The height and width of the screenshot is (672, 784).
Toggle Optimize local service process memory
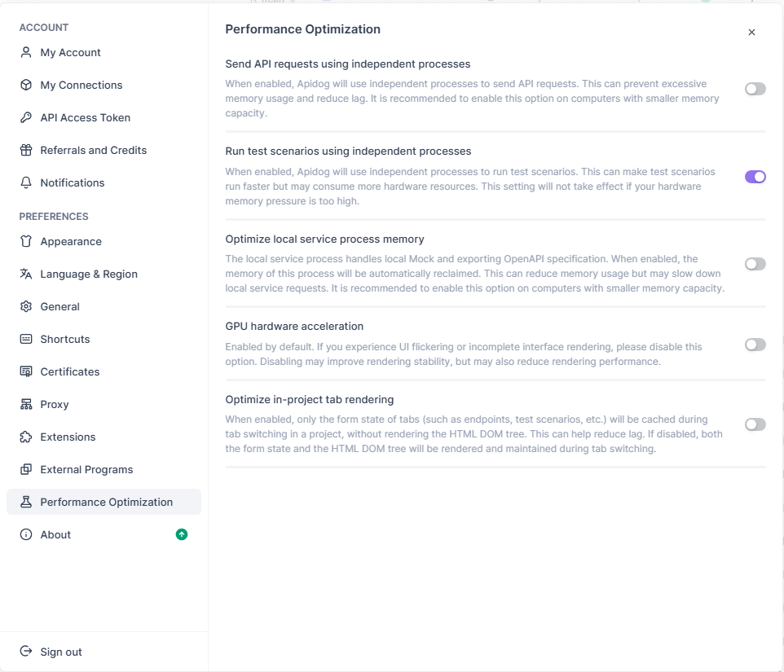[x=755, y=264]
